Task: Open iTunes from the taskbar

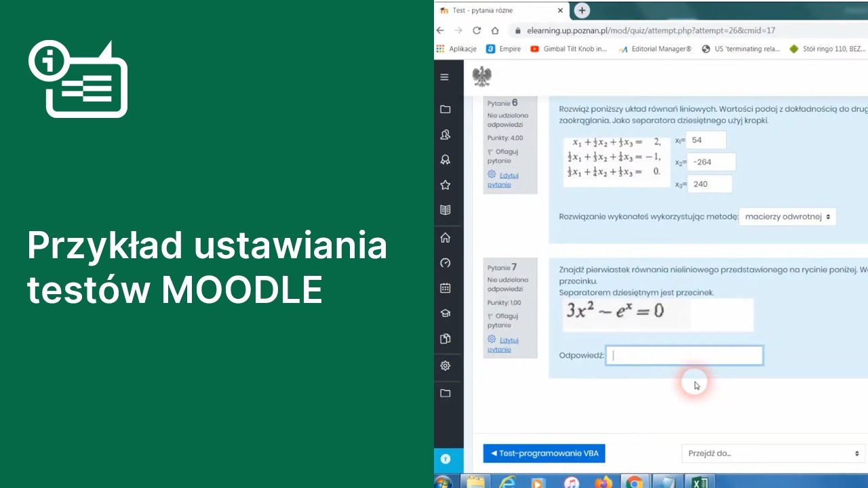Action: (x=571, y=482)
